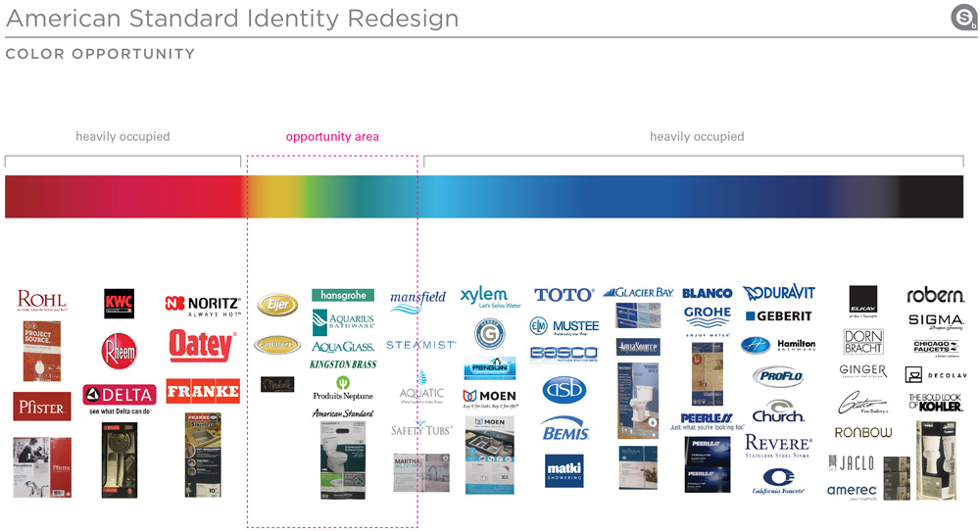Click the Jaclo logo

pyautogui.click(x=852, y=463)
